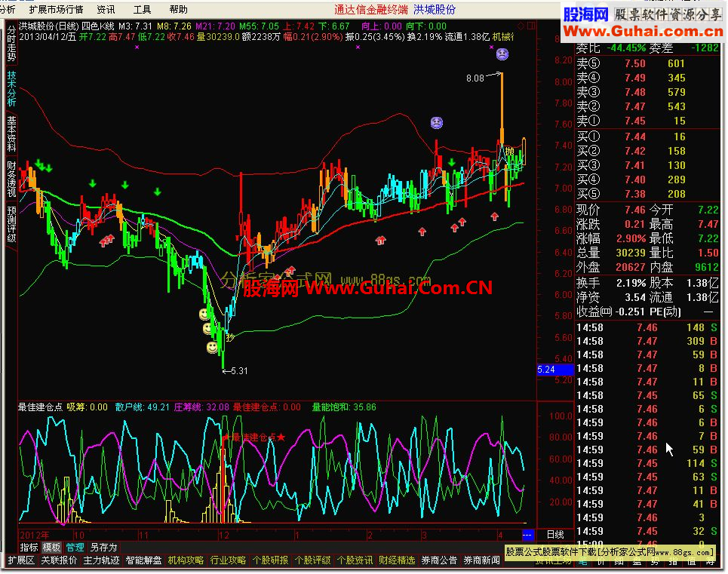Click red up arrow below the April candles

pyautogui.click(x=494, y=216)
